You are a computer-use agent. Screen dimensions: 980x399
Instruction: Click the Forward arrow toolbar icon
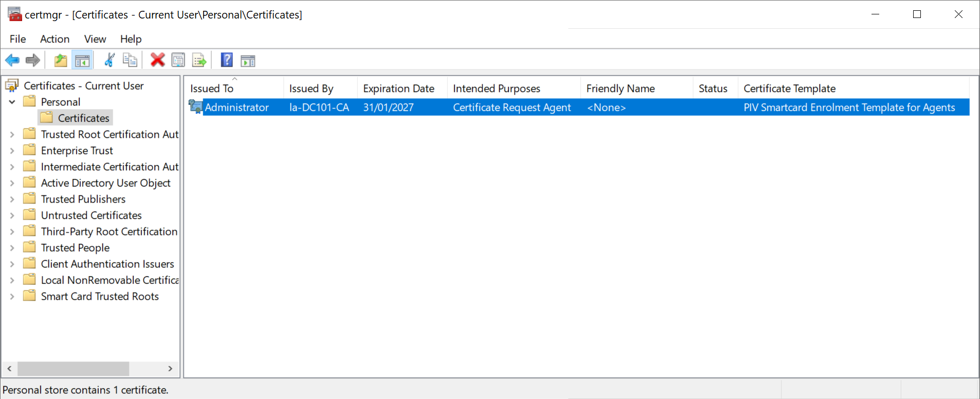pyautogui.click(x=33, y=61)
